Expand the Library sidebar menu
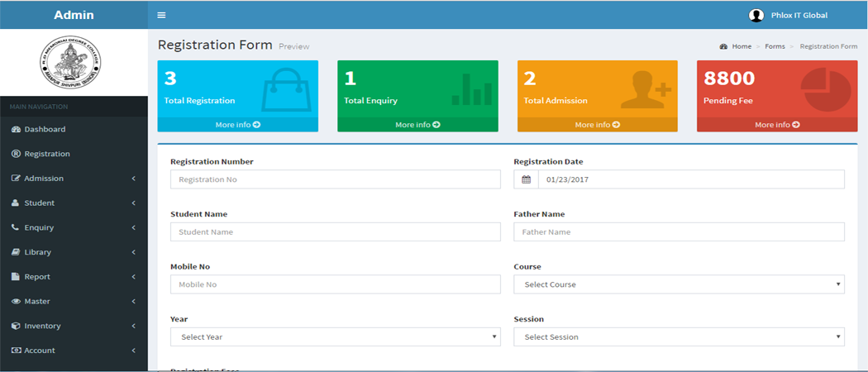 (x=73, y=252)
